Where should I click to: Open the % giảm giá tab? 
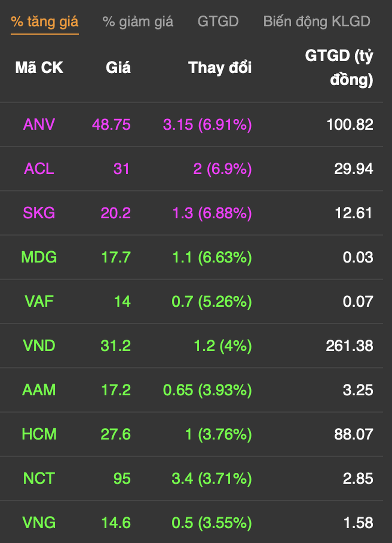pyautogui.click(x=138, y=22)
